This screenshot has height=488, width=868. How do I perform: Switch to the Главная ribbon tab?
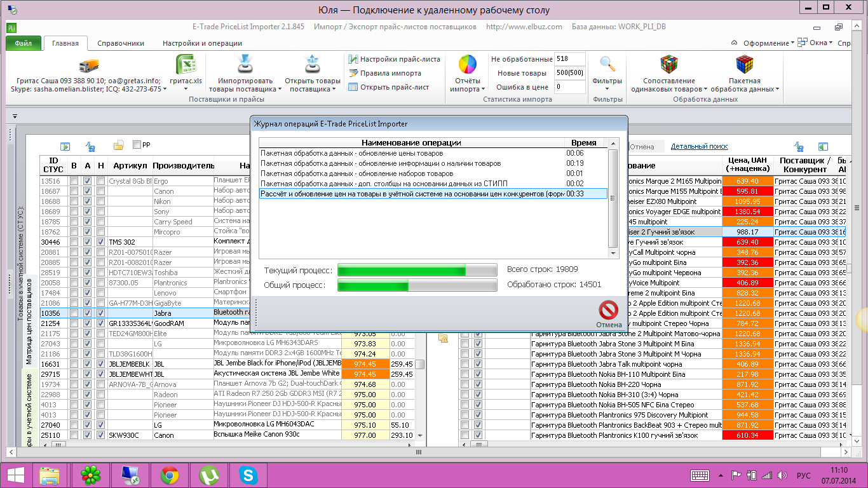(x=65, y=43)
